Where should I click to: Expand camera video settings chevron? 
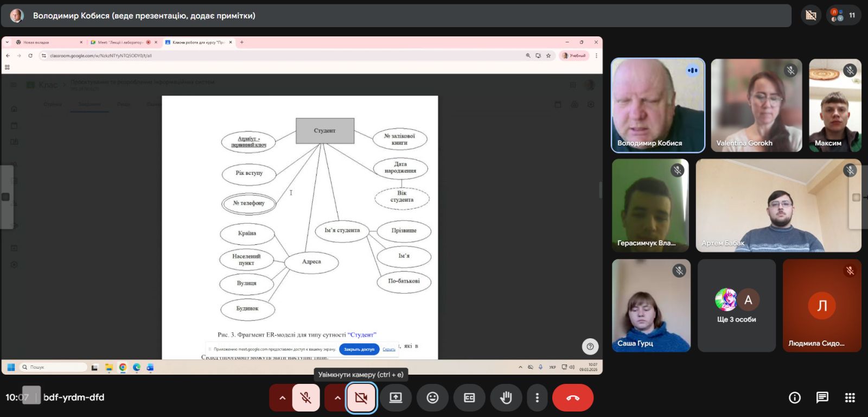(x=337, y=398)
